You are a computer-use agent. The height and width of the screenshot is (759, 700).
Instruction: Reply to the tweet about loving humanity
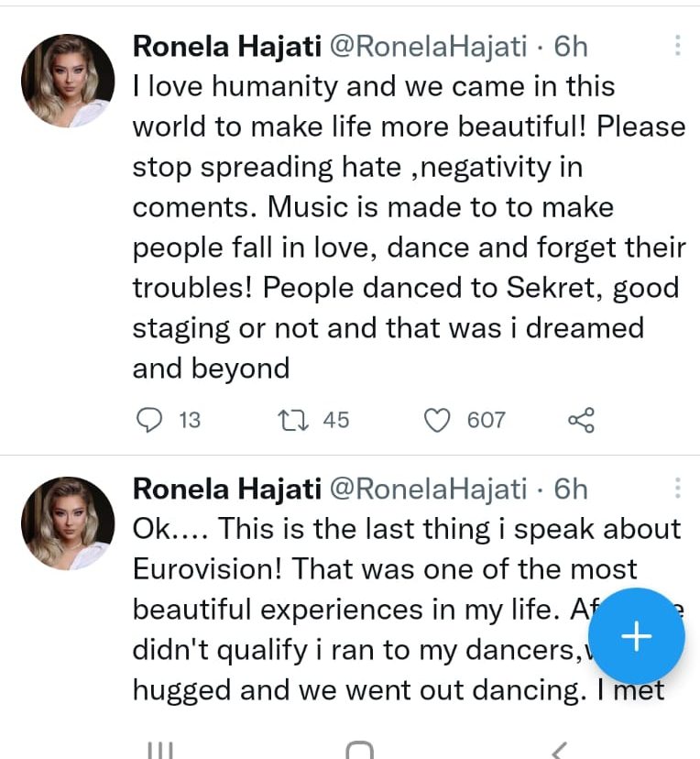(149, 420)
